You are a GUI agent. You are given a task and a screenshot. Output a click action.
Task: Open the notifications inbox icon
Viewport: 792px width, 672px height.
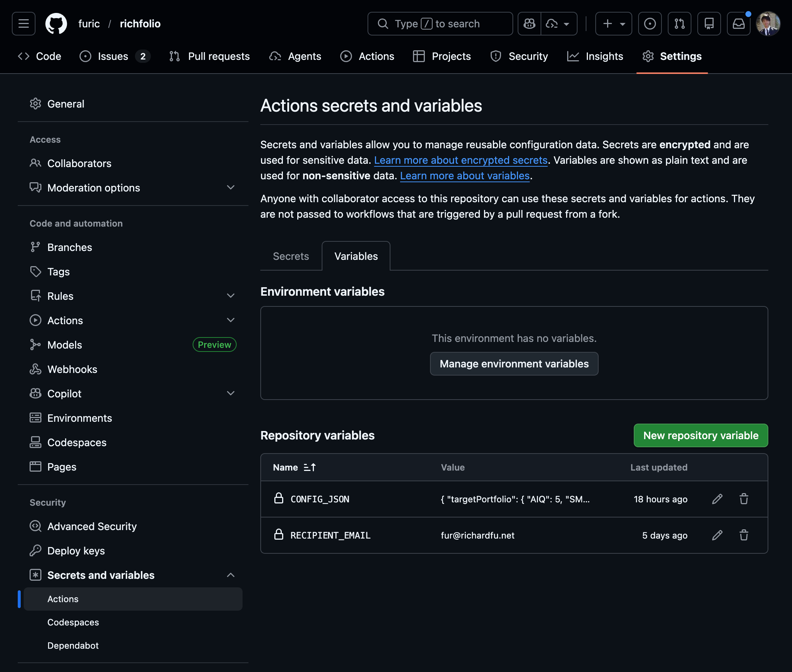tap(738, 24)
